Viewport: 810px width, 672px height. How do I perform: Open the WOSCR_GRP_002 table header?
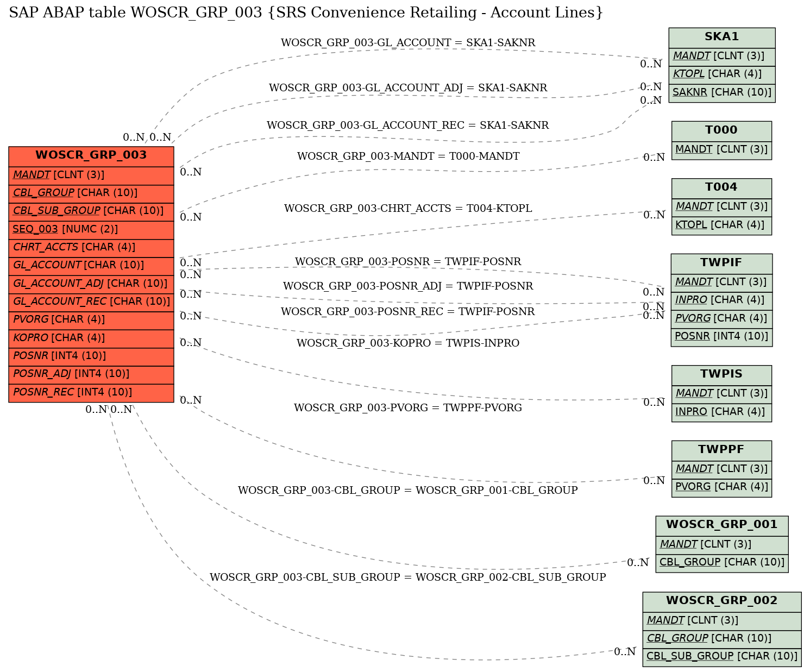point(722,601)
